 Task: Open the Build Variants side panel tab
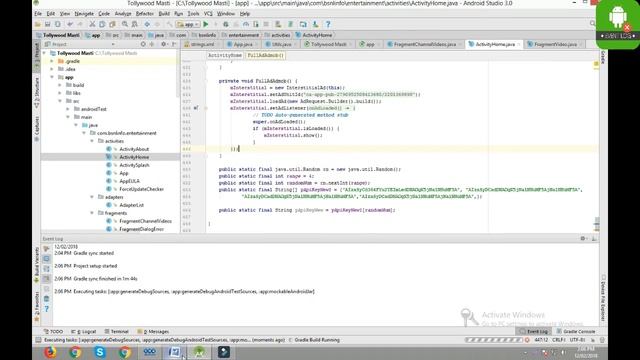point(36,264)
